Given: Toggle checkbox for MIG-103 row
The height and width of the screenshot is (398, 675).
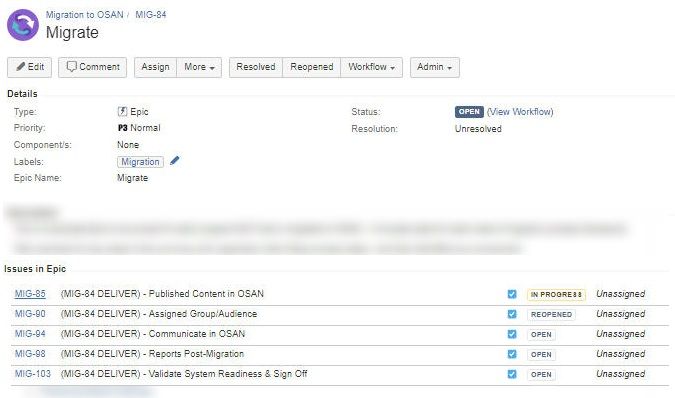Looking at the screenshot, I should click(x=512, y=374).
